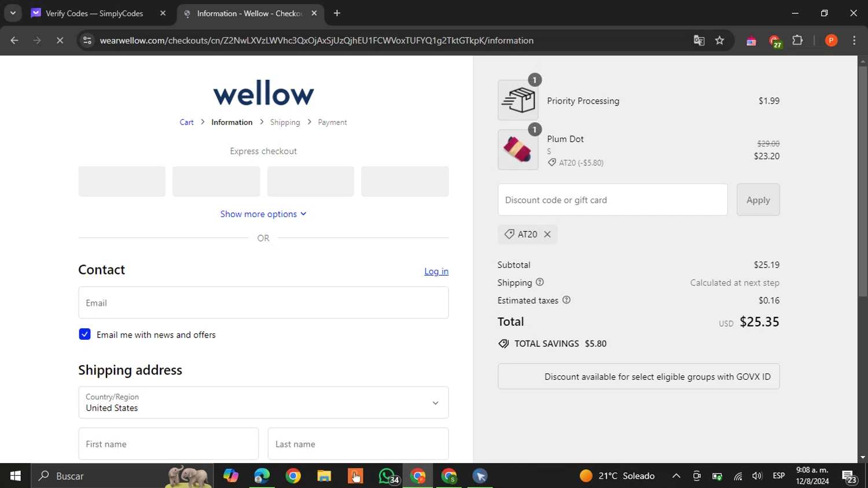Click the Payment breadcrumb step

click(332, 122)
